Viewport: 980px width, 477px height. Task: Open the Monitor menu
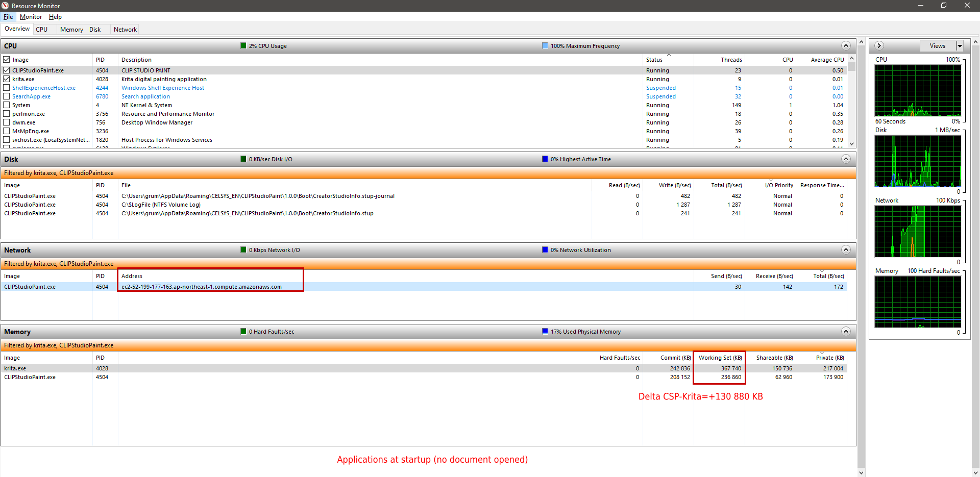(x=31, y=17)
